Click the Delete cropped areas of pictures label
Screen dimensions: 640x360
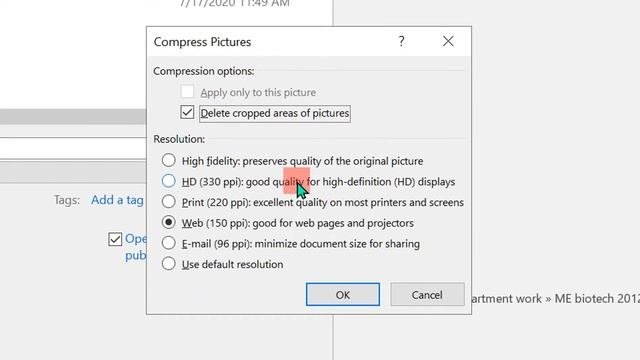click(x=275, y=113)
